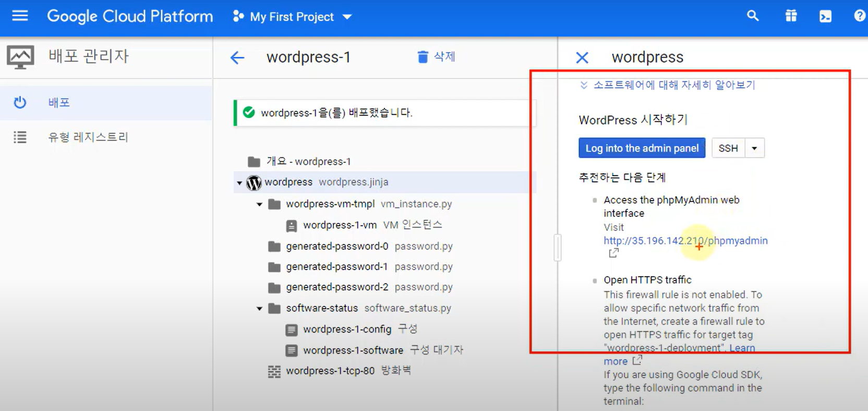Viewport: 868px width, 411px height.
Task: Close the wordpress details panel
Action: point(582,57)
